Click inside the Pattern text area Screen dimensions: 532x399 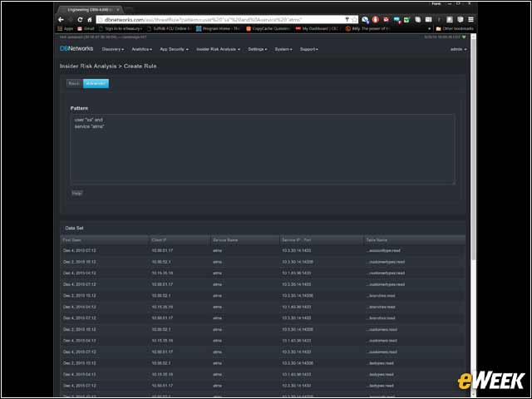point(263,150)
